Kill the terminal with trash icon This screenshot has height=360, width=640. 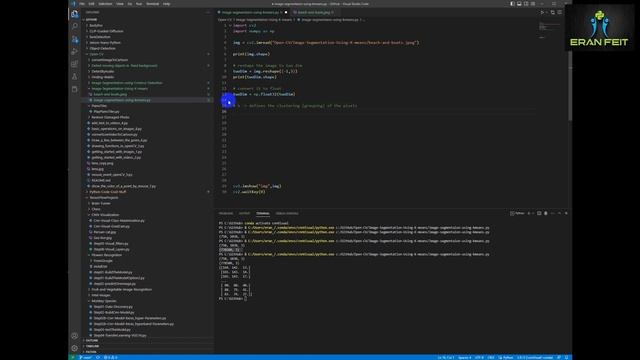[x=546, y=213]
